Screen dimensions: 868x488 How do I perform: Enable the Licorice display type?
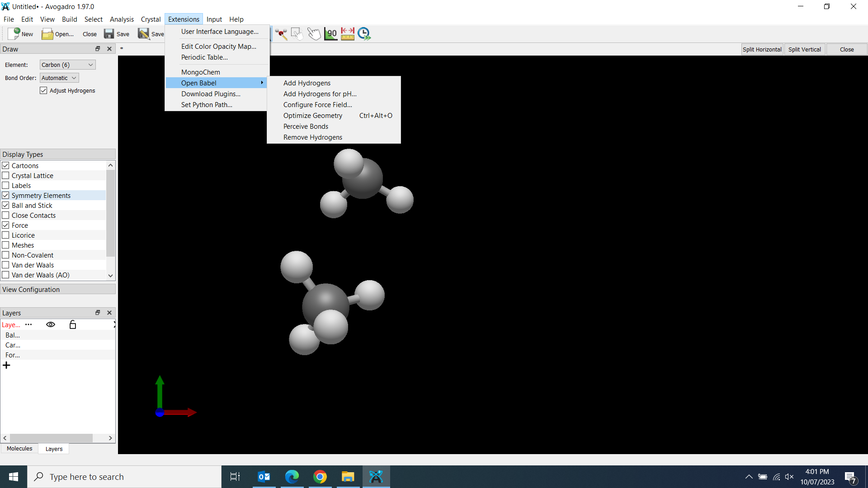[x=5, y=235]
